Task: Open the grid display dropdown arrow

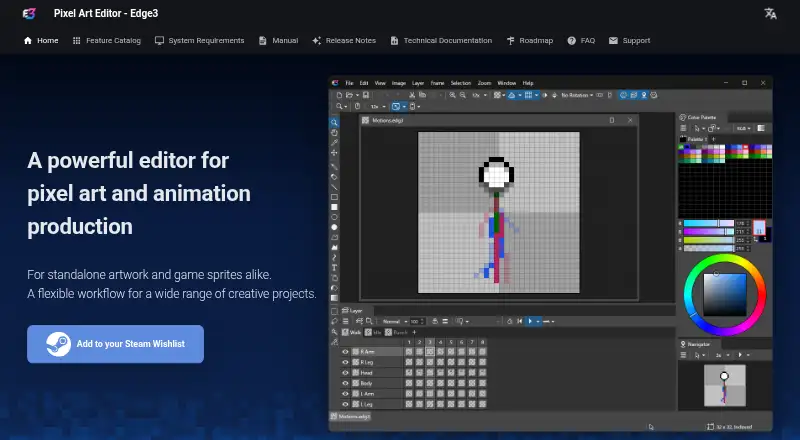Action: click(537, 95)
